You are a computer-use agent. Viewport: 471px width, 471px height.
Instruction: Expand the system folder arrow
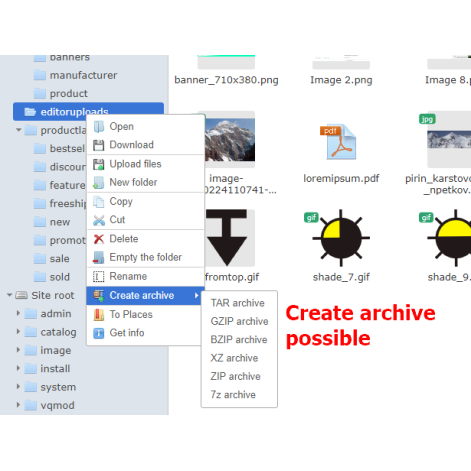(x=18, y=387)
